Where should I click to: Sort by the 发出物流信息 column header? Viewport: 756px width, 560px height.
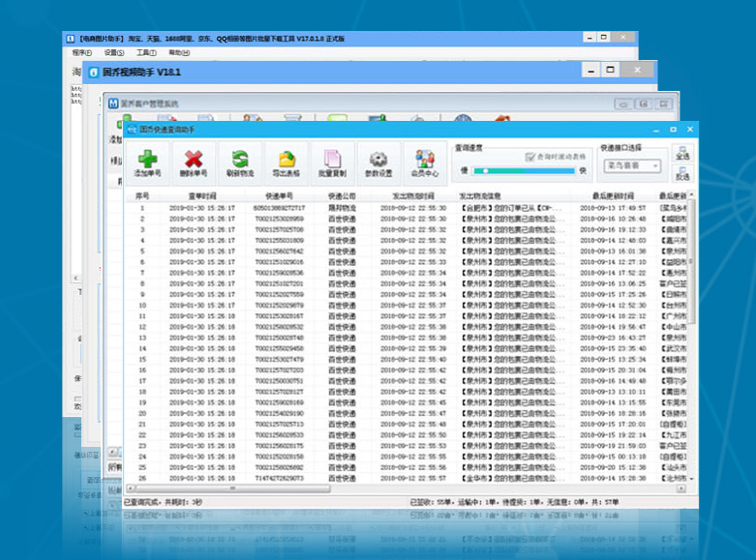[480, 196]
